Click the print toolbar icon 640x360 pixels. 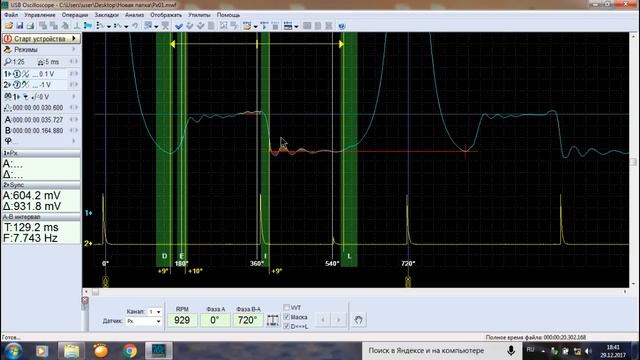[30, 26]
